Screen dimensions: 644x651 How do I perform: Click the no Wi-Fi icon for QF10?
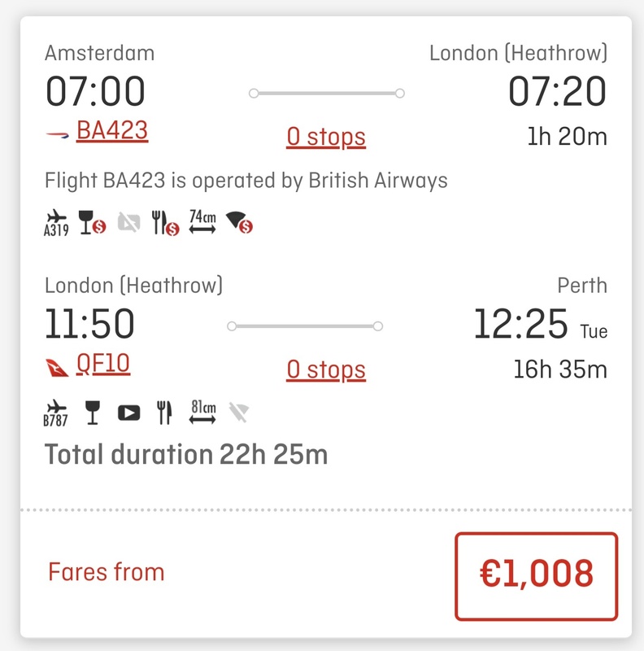click(x=239, y=413)
